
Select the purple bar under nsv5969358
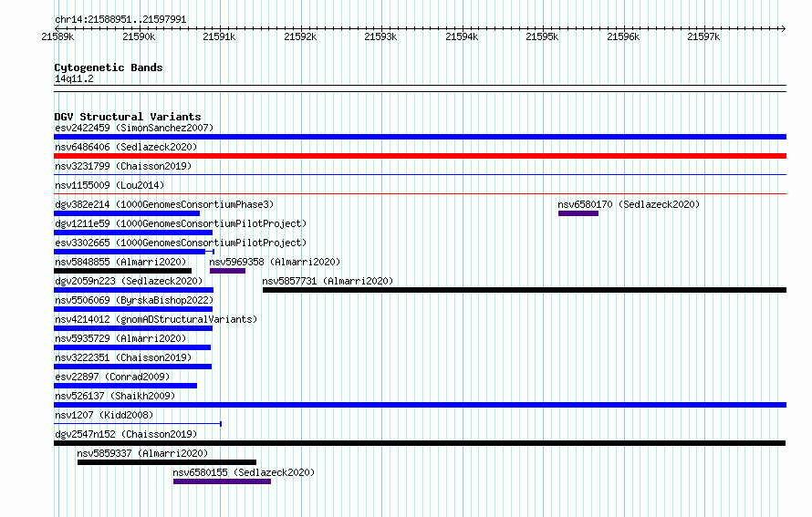(x=227, y=271)
